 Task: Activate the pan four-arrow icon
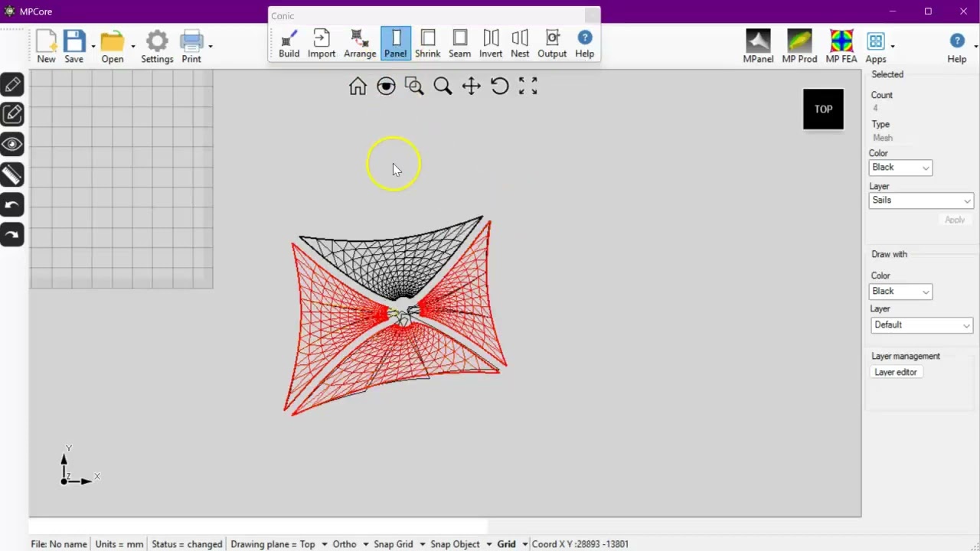[471, 86]
